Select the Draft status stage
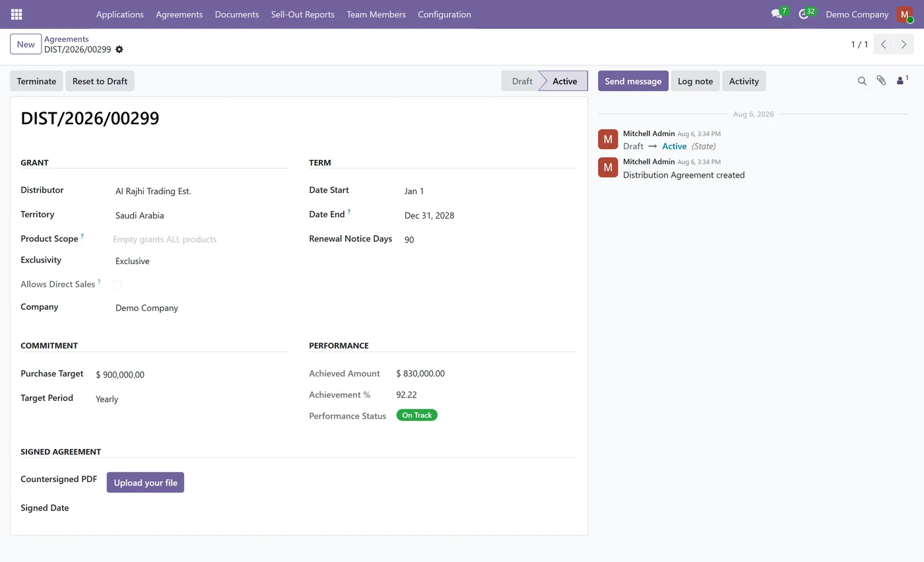The image size is (924, 562). [x=521, y=81]
